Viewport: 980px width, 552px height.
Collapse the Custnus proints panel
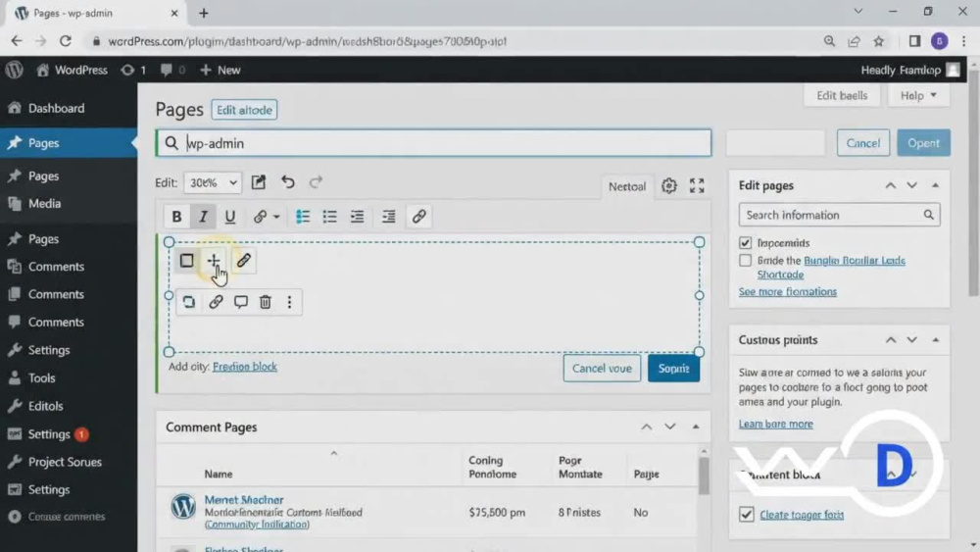pyautogui.click(x=936, y=340)
